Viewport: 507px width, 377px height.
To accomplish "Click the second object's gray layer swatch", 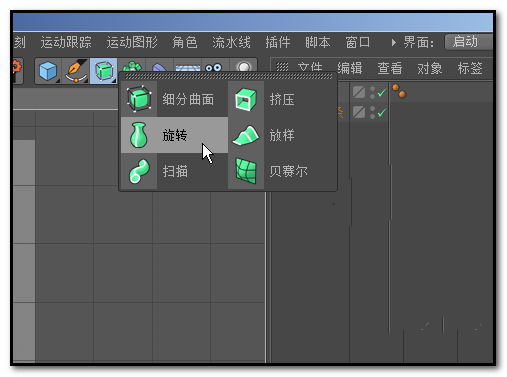I will 359,112.
